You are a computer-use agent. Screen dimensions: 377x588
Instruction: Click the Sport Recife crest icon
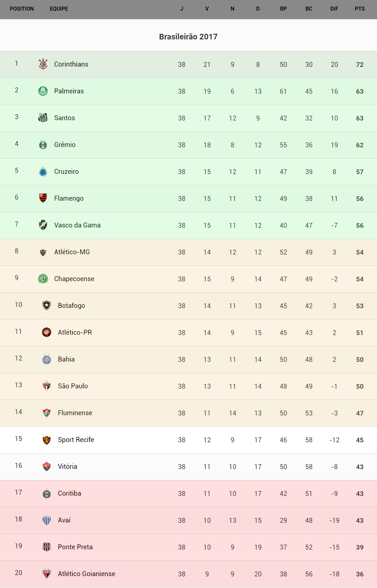(47, 439)
